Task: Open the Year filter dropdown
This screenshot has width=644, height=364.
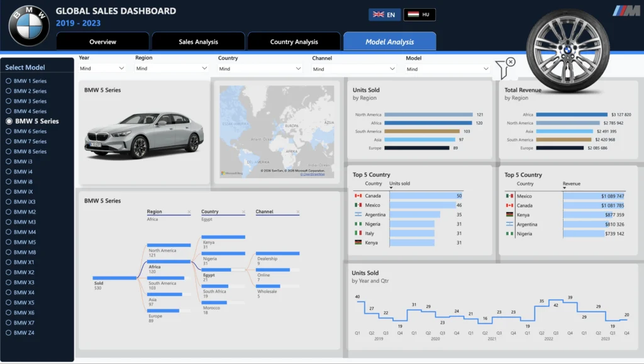Action: tap(102, 69)
